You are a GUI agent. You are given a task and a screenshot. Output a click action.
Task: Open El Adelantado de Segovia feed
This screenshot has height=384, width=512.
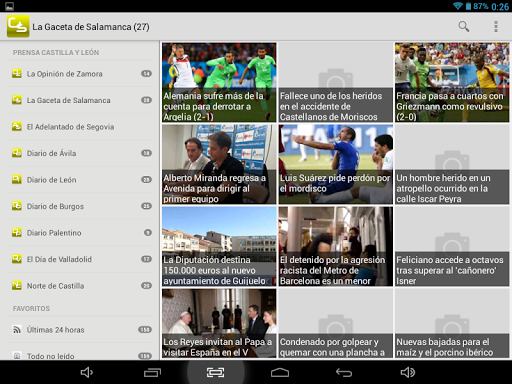pos(80,127)
